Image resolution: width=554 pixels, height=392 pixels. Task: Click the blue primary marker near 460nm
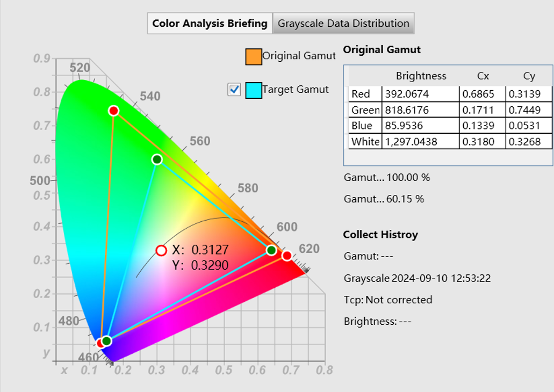101,343
